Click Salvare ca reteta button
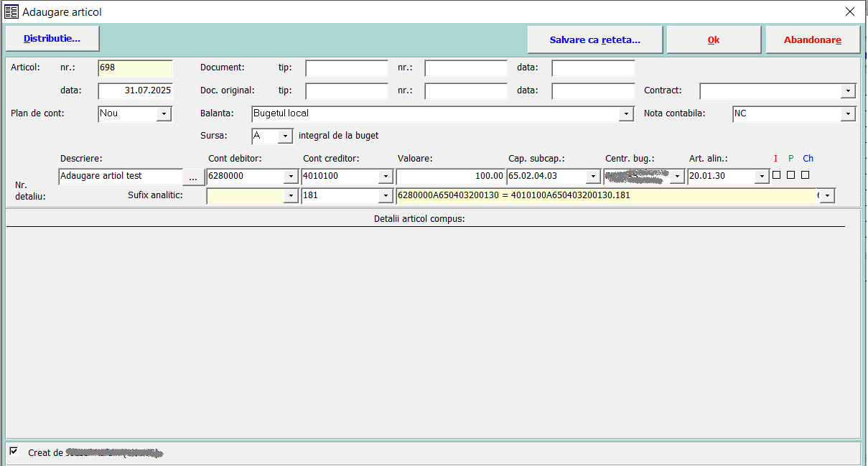This screenshot has width=868, height=466. [x=594, y=40]
